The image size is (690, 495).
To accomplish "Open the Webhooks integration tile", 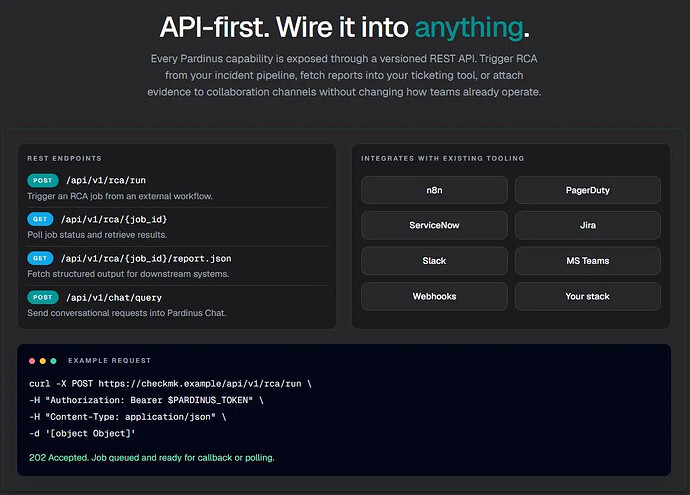I will 434,297.
